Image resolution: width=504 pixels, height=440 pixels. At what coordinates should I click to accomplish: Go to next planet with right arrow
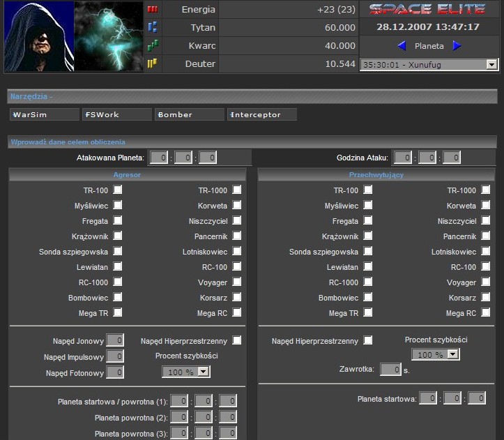tap(457, 46)
